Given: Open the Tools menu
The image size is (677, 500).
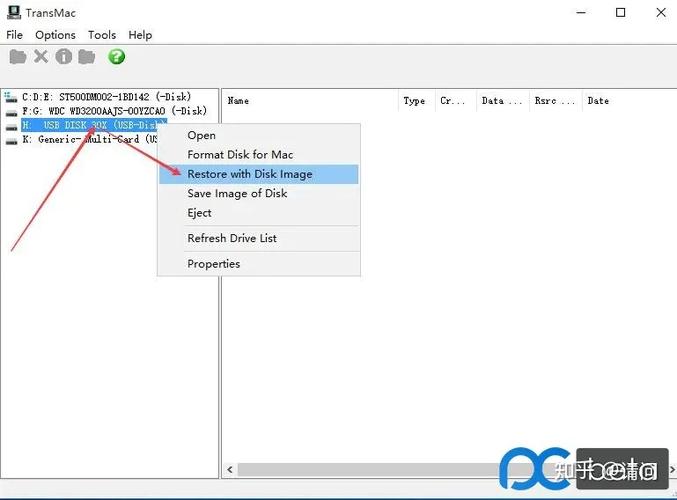Looking at the screenshot, I should (102, 35).
